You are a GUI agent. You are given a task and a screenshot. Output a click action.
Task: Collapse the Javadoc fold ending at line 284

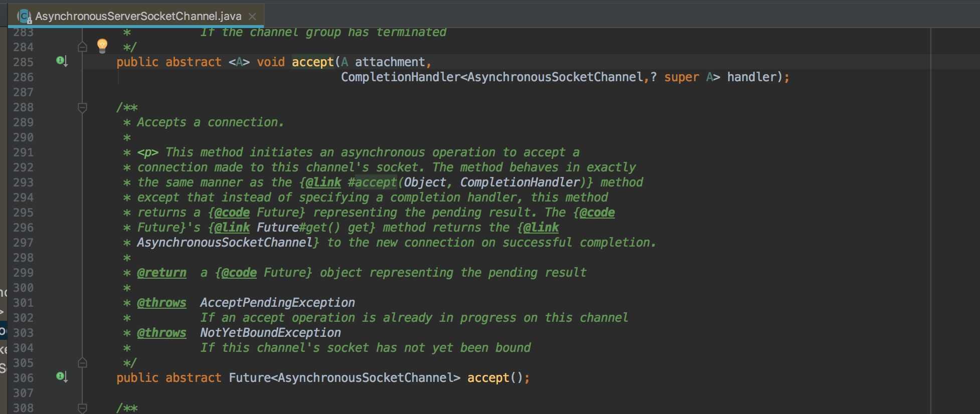pyautogui.click(x=83, y=47)
